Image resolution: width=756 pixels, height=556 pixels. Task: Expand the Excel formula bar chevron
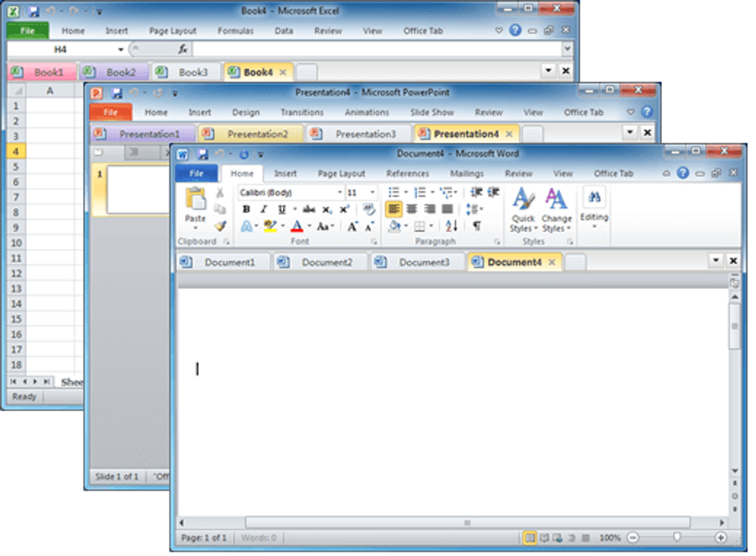(567, 49)
